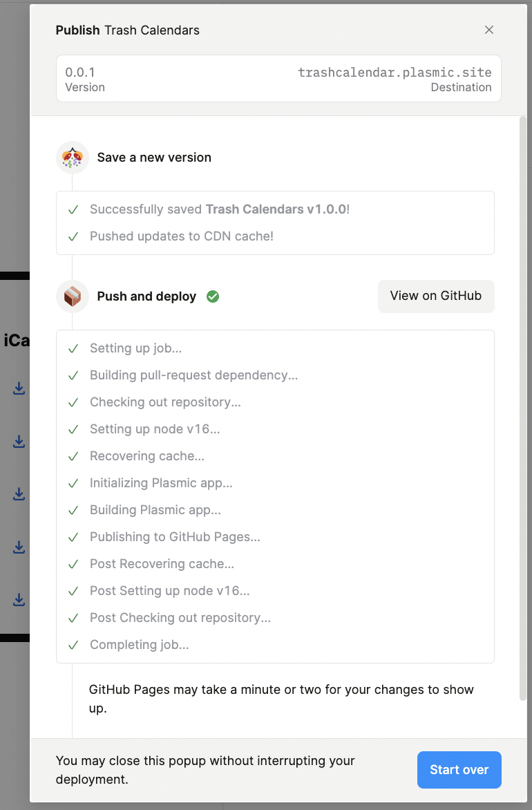Click the Successfully saved Trash Calendars v1.0.0 message
Viewport: 532px width, 810px height.
point(220,209)
